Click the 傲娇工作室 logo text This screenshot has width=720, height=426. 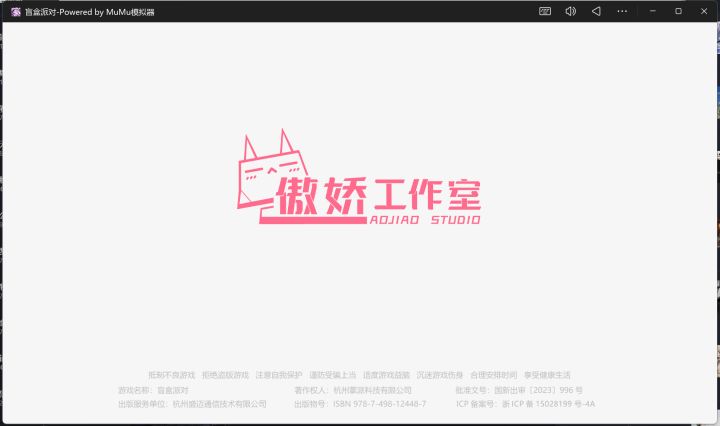tap(379, 196)
